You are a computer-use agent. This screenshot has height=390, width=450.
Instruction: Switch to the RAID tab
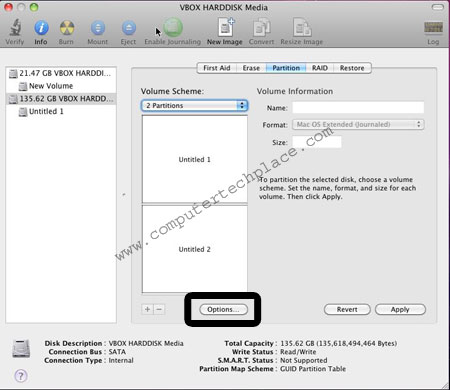[x=320, y=68]
